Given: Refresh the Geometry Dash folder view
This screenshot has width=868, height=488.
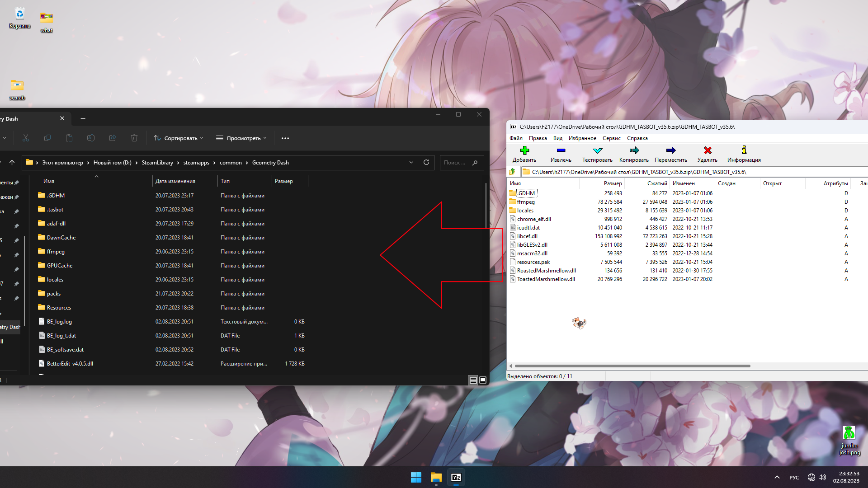Looking at the screenshot, I should point(426,163).
